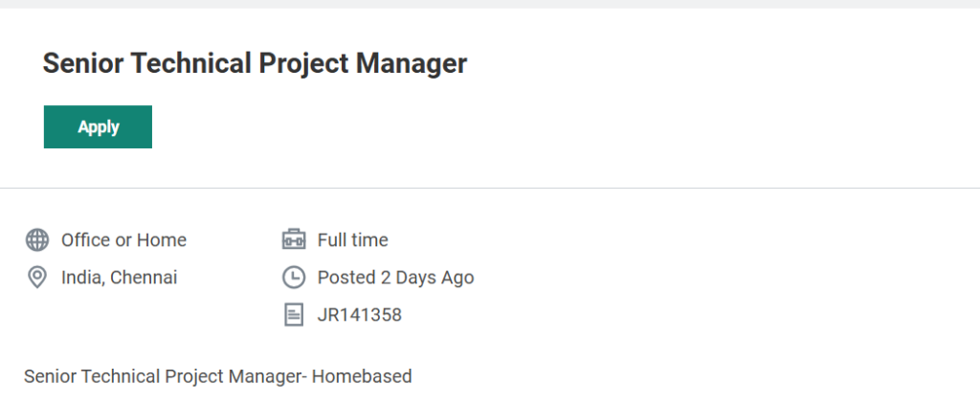
Task: Click the job ID JR141358
Action: click(359, 314)
